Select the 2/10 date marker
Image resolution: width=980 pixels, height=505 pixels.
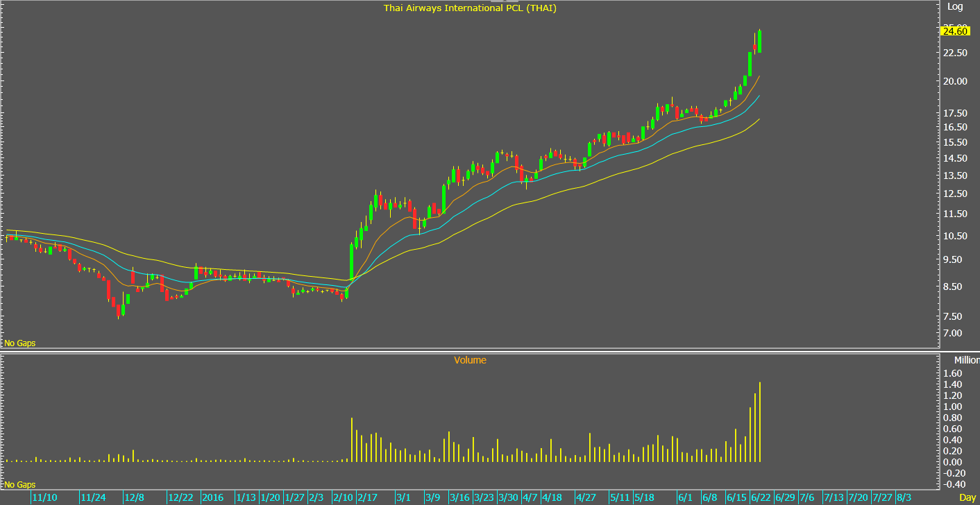(x=344, y=498)
